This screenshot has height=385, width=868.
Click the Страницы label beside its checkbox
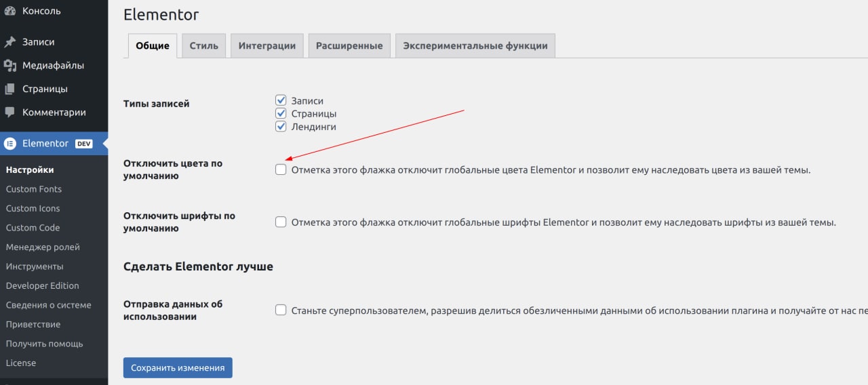(314, 114)
